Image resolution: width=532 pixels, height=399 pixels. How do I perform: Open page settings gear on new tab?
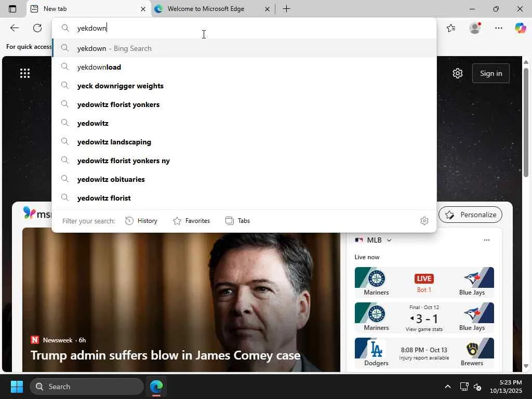click(457, 73)
